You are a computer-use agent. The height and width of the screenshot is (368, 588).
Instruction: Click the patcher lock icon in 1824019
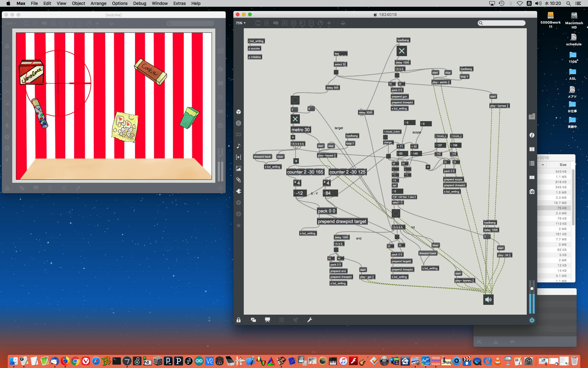click(239, 320)
